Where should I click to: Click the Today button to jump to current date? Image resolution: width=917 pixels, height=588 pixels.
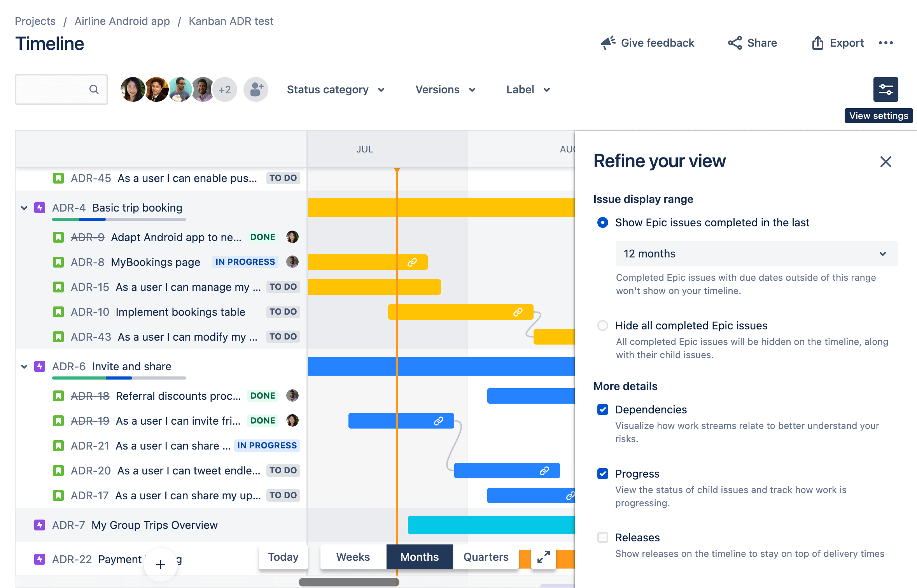(283, 556)
